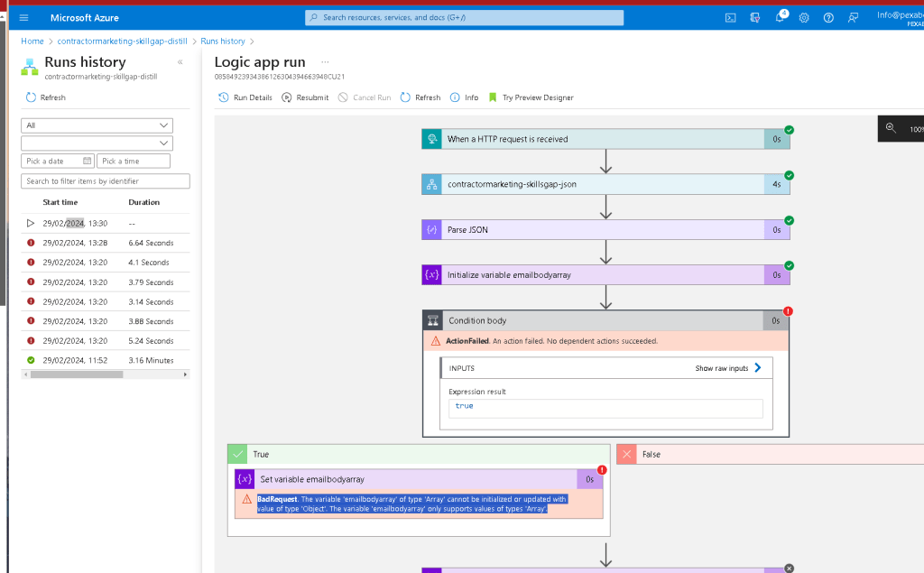This screenshot has height=573, width=924.
Task: Click the BadRequest error message text
Action: (x=411, y=504)
